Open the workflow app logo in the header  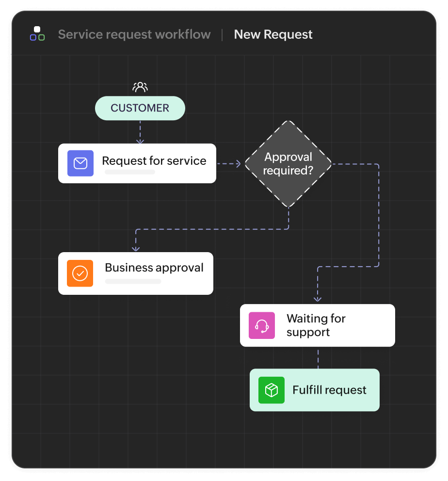(x=37, y=34)
